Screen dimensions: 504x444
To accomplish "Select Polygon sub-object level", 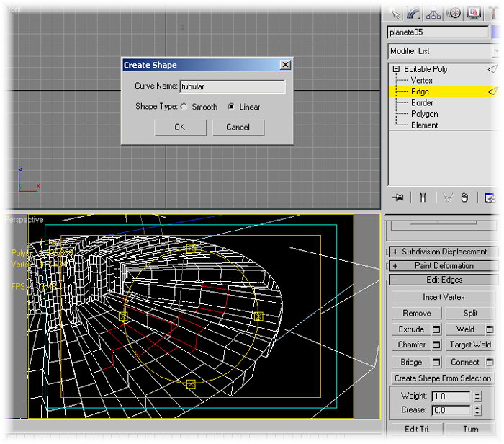I will pos(424,114).
